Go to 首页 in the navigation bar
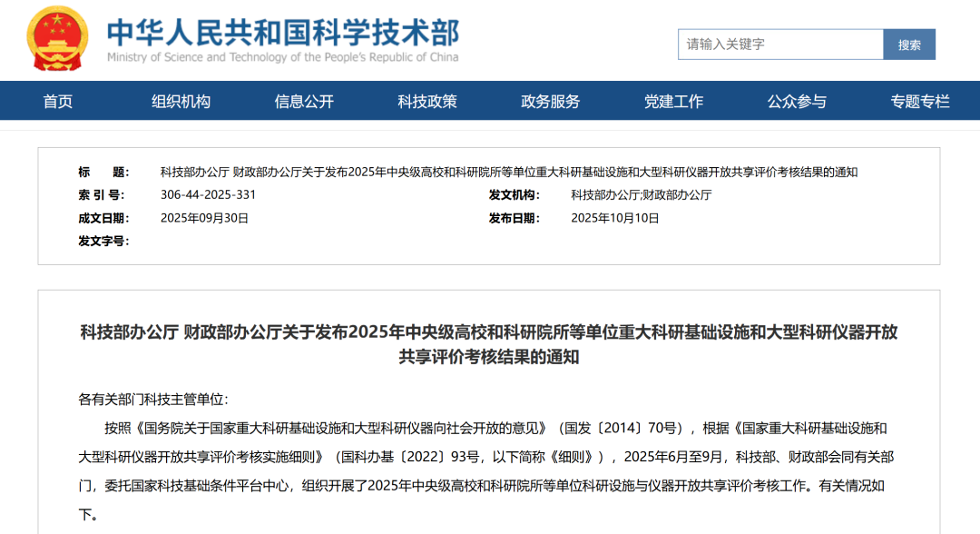Viewport: 980px width, 534px height. pos(58,101)
